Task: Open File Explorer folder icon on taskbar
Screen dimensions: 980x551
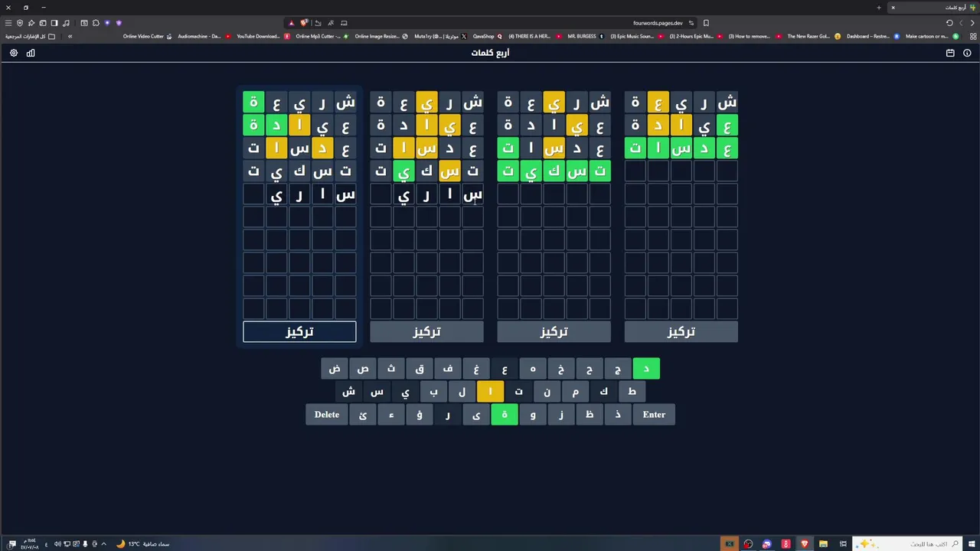Action: point(823,544)
